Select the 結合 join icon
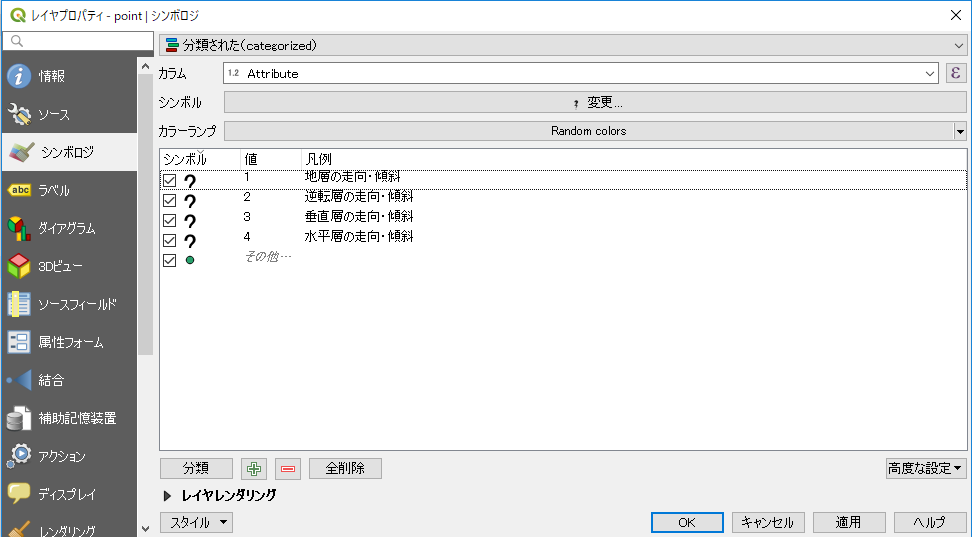The width and height of the screenshot is (972, 537). click(x=19, y=380)
